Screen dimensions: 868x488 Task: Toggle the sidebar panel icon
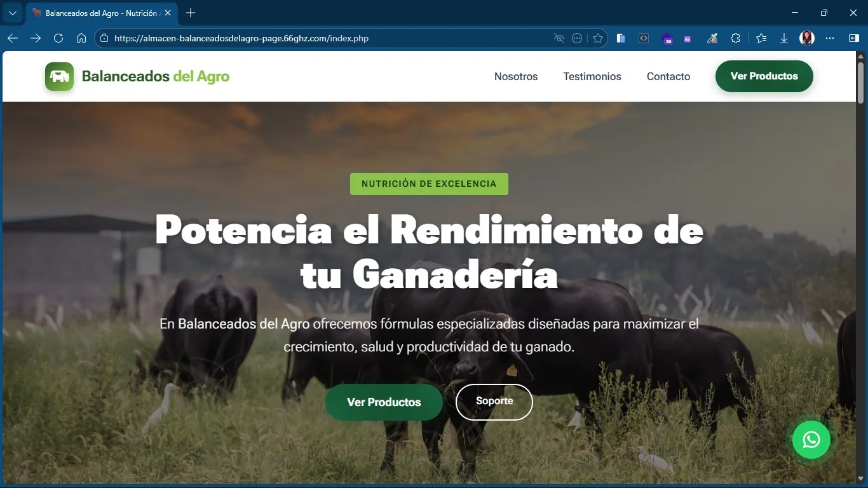tap(854, 38)
